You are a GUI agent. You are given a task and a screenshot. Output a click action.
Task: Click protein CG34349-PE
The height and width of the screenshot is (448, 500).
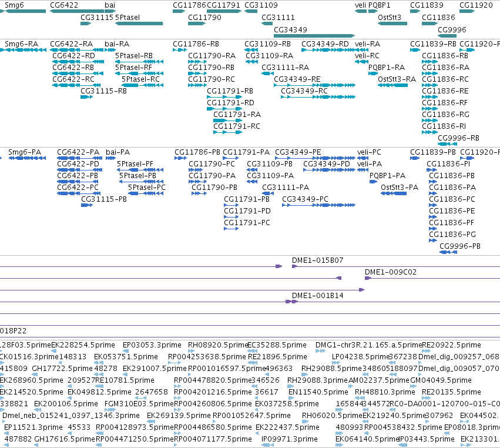coord(298,152)
